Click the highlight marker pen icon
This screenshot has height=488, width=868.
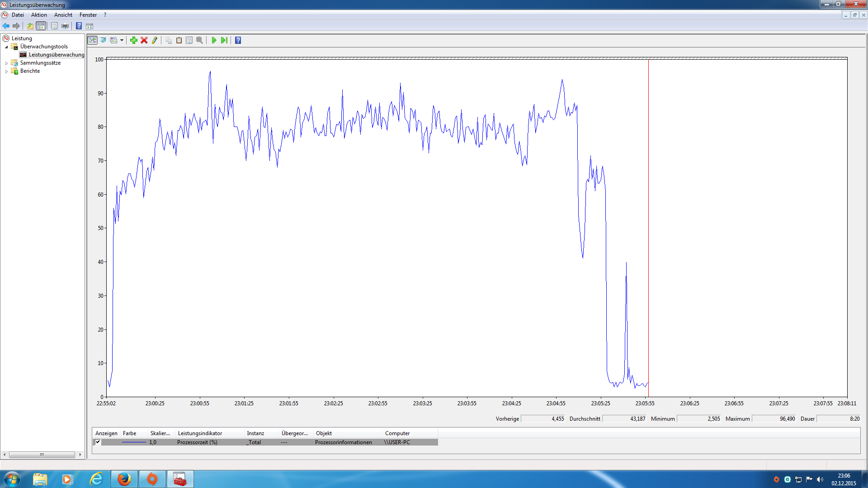(x=155, y=40)
